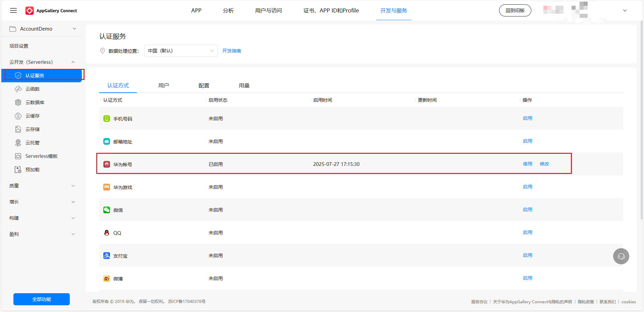This screenshot has height=312, width=644.
Task: Disable 华为帐号 via 停用
Action: [x=528, y=164]
